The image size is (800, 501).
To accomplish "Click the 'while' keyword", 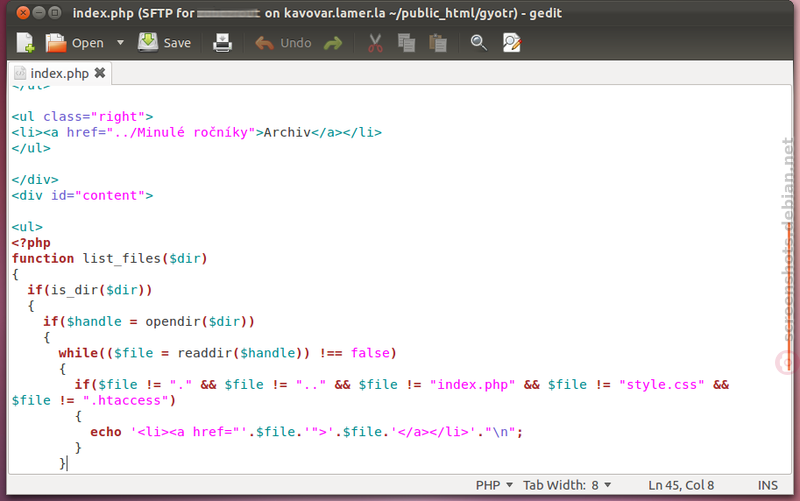I will point(78,353).
